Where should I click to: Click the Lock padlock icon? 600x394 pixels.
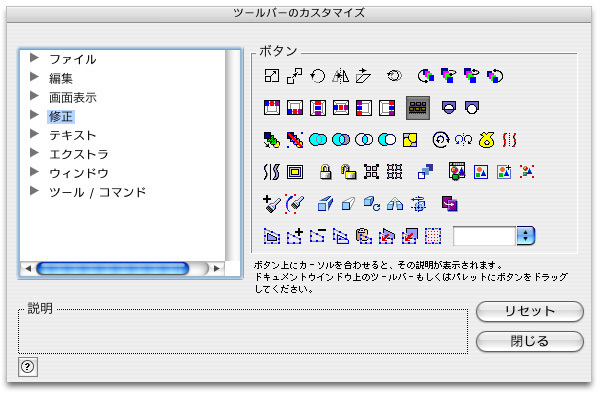(325, 172)
